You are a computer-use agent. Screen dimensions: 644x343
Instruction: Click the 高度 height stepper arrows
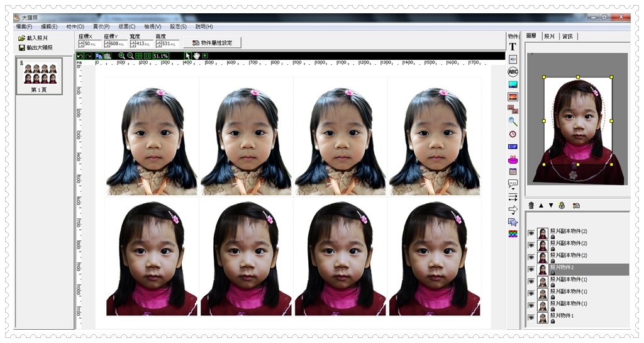point(158,43)
